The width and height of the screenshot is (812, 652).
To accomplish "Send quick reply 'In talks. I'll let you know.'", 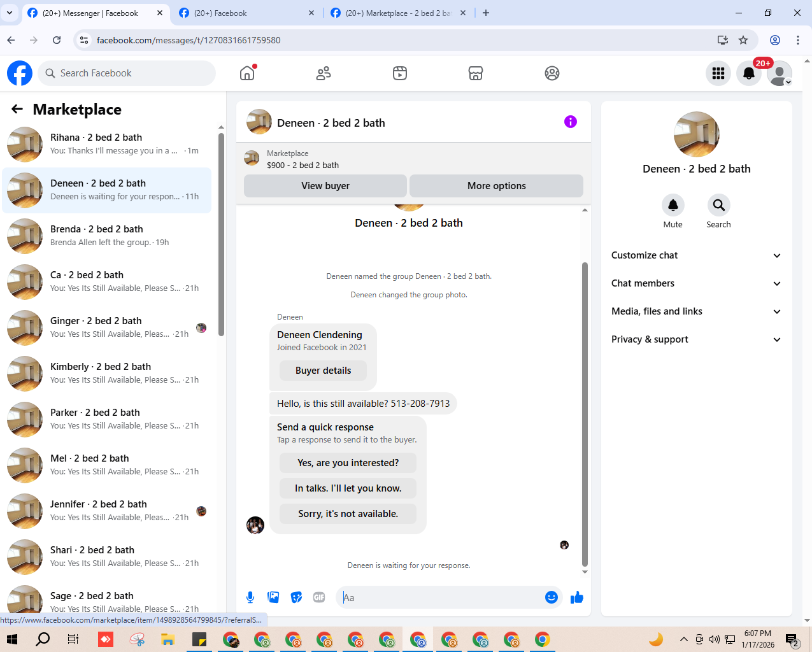I will pyautogui.click(x=348, y=488).
